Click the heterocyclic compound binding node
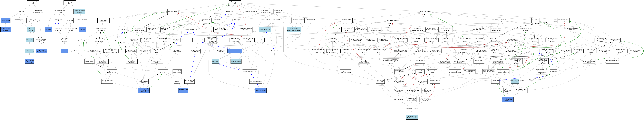644x120 pixels. pos(32,20)
